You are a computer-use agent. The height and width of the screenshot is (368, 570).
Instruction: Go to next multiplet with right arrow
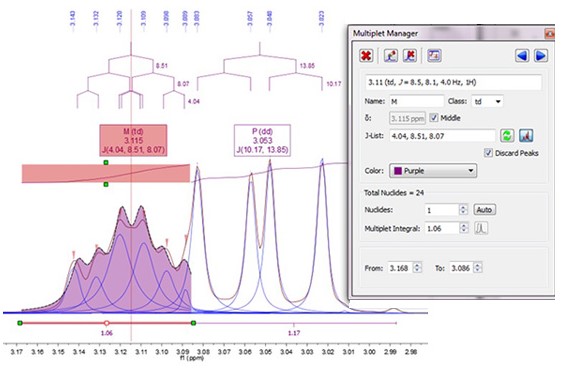[541, 56]
